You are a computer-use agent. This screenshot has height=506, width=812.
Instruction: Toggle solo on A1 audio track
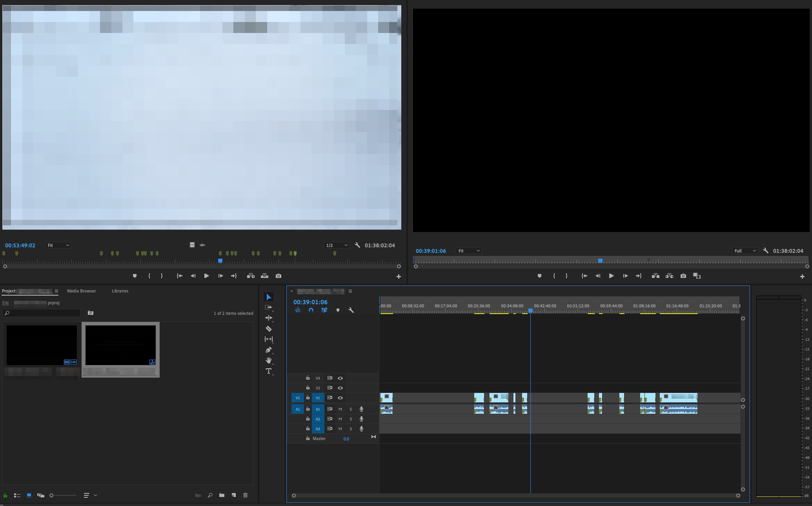click(x=351, y=409)
